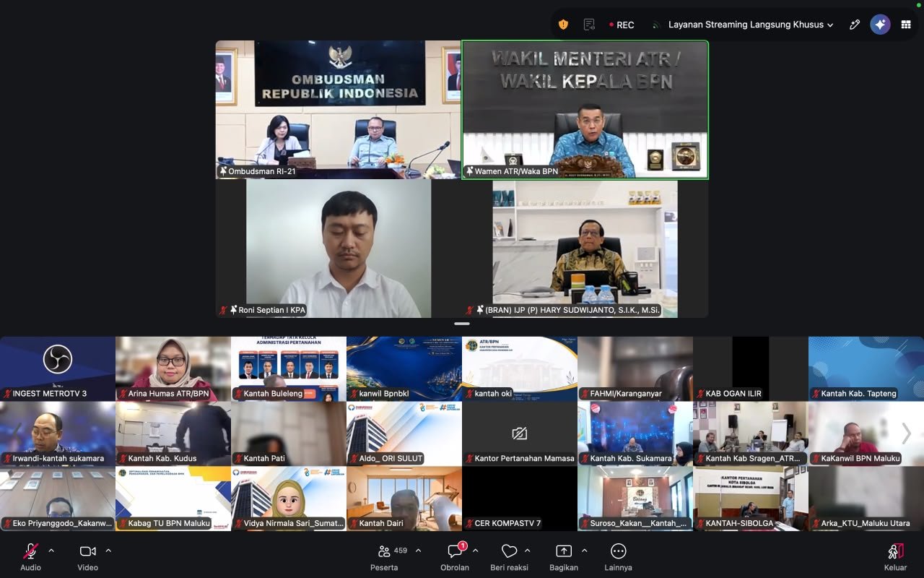Click pin icon on Wamen ATR/Waka BPN label
This screenshot has height=578, width=924.
(x=470, y=171)
